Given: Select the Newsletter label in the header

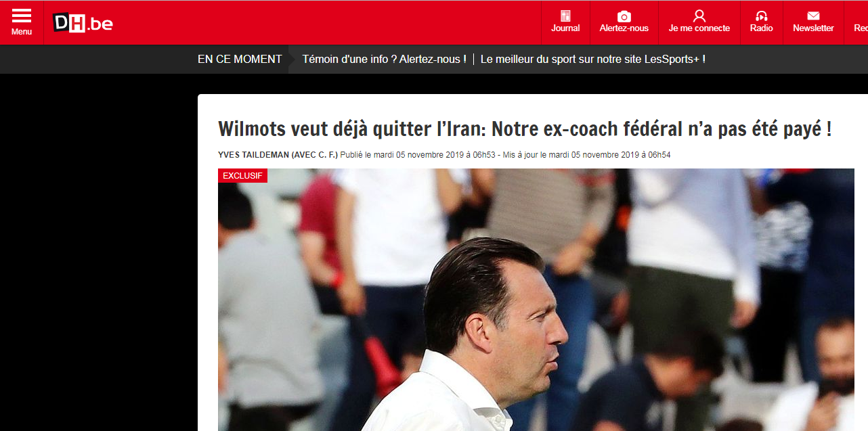Looking at the screenshot, I should tap(813, 28).
